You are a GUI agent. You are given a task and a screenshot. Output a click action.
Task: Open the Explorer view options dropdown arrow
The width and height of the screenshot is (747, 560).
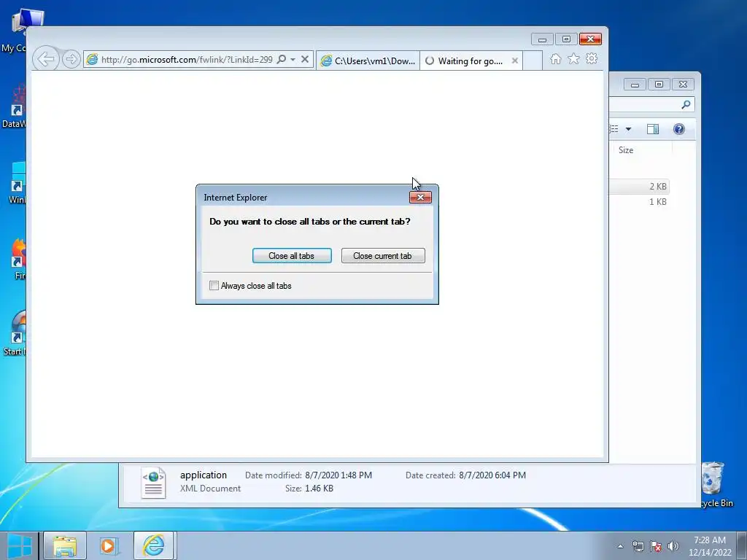[x=628, y=129]
